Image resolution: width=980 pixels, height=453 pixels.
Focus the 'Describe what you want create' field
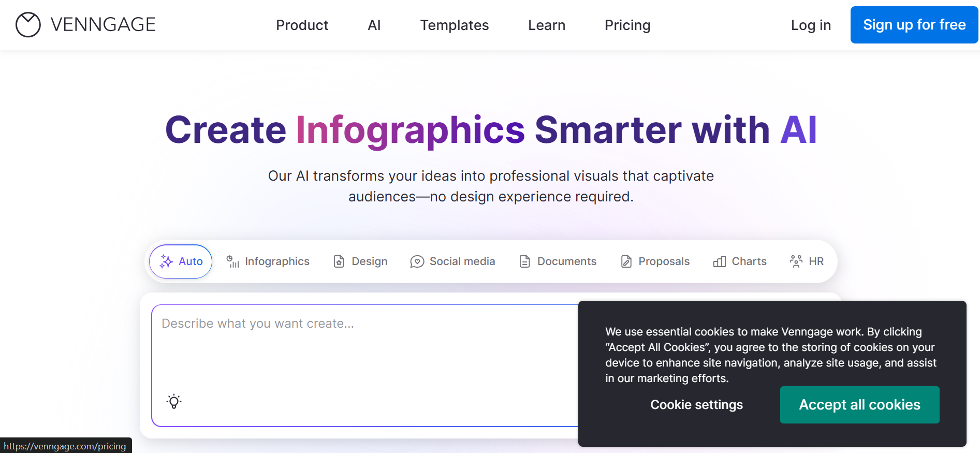(x=362, y=352)
